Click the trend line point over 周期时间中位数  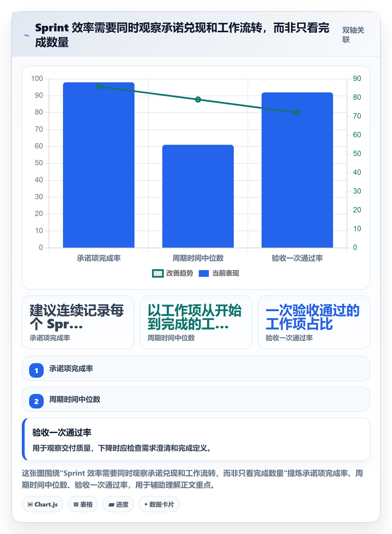[x=198, y=99]
